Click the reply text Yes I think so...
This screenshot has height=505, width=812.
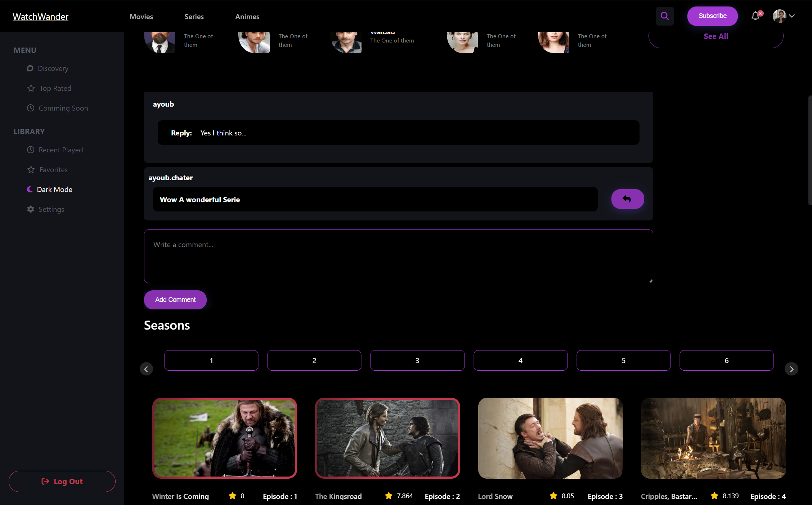coord(223,133)
